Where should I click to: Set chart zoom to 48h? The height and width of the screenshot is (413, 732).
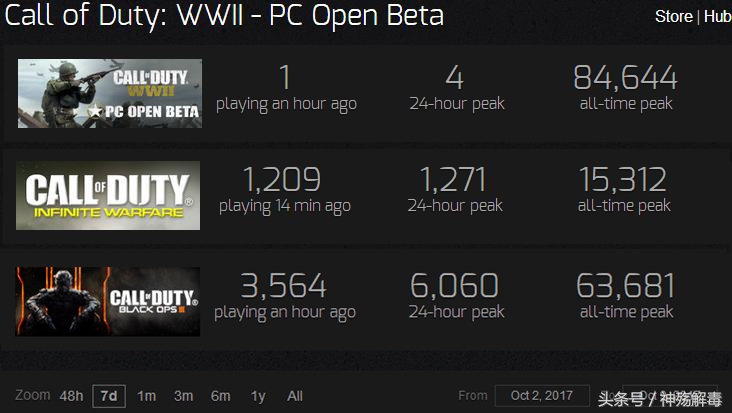point(71,396)
